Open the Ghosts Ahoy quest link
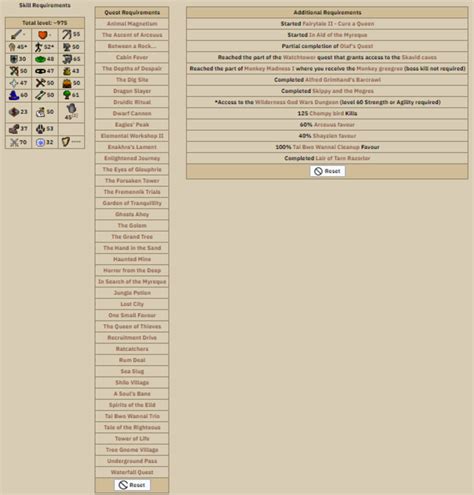This screenshot has width=474, height=495. (x=132, y=214)
